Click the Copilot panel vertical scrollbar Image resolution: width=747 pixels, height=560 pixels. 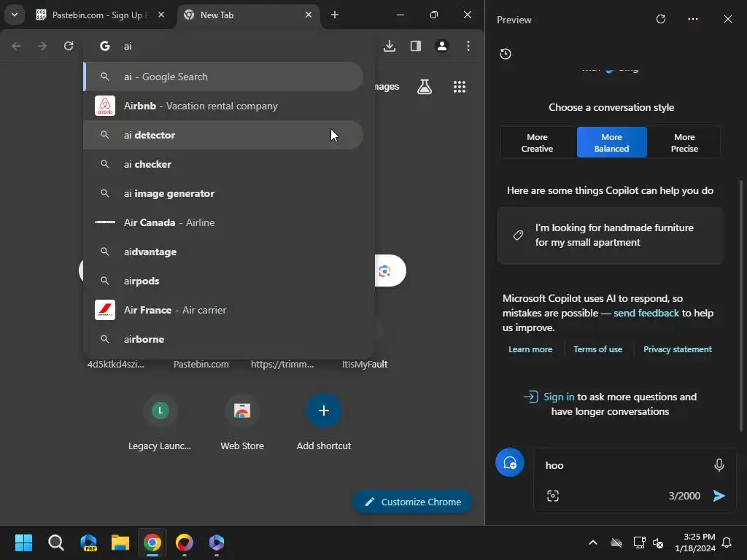click(x=740, y=305)
